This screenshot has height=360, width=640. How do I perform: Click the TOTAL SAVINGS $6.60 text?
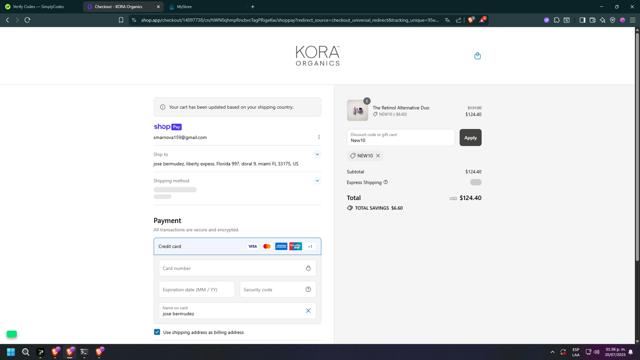[x=379, y=208]
